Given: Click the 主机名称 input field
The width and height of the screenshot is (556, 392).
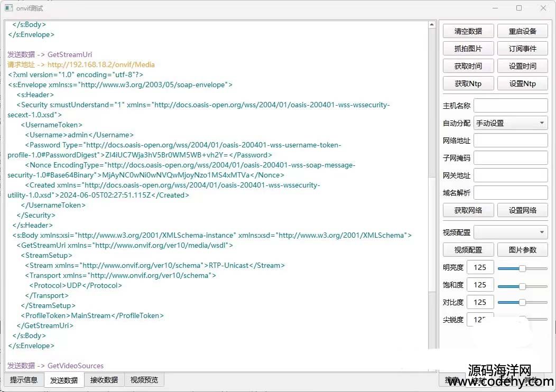Looking at the screenshot, I should [x=511, y=106].
